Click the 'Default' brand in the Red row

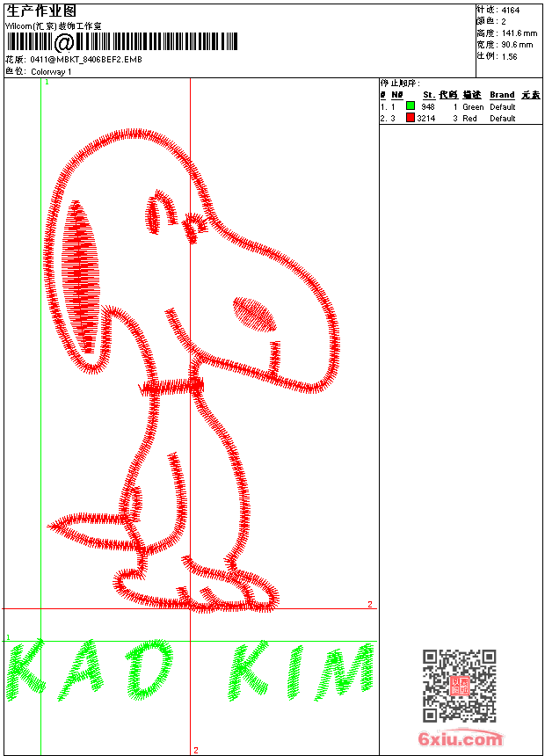(503, 119)
